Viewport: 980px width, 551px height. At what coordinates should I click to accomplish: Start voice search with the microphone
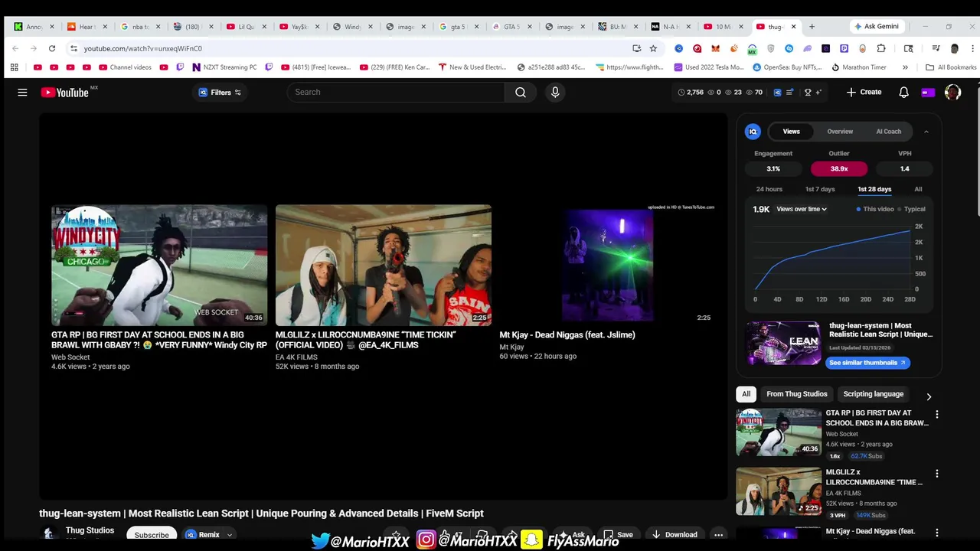555,93
